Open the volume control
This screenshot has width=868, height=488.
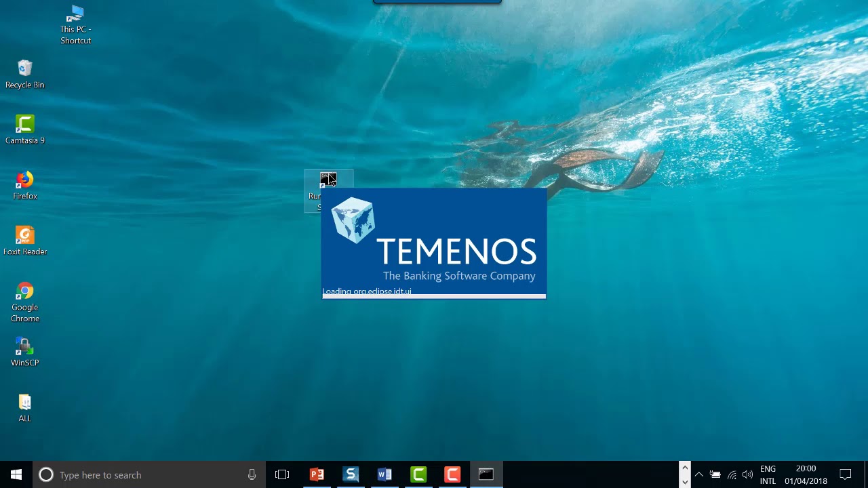[748, 474]
